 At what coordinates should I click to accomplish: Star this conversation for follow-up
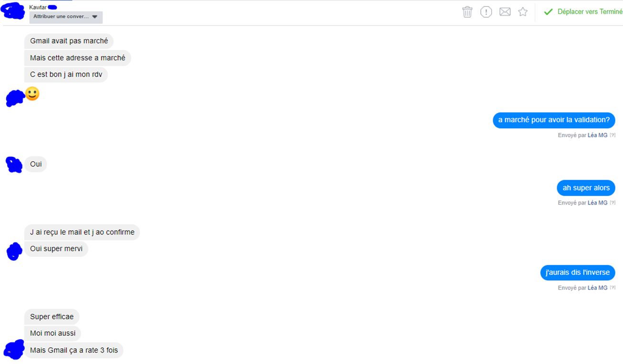click(x=523, y=12)
